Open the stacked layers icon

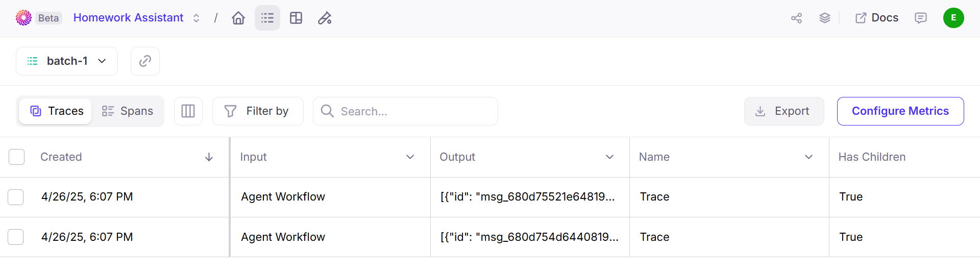pyautogui.click(x=825, y=18)
